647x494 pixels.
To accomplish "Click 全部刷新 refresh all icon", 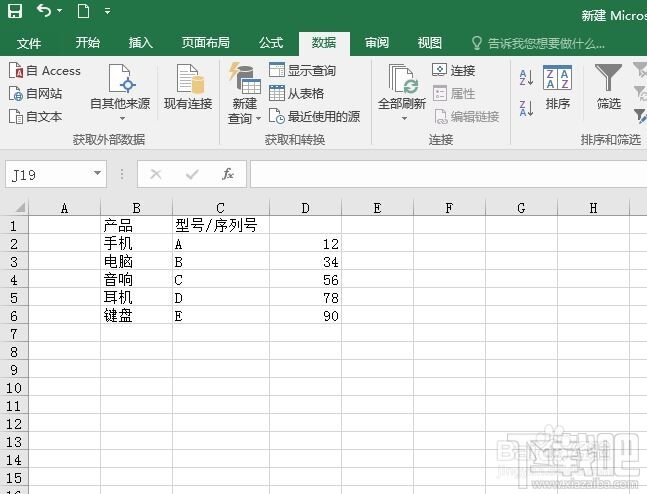I will pyautogui.click(x=401, y=79).
